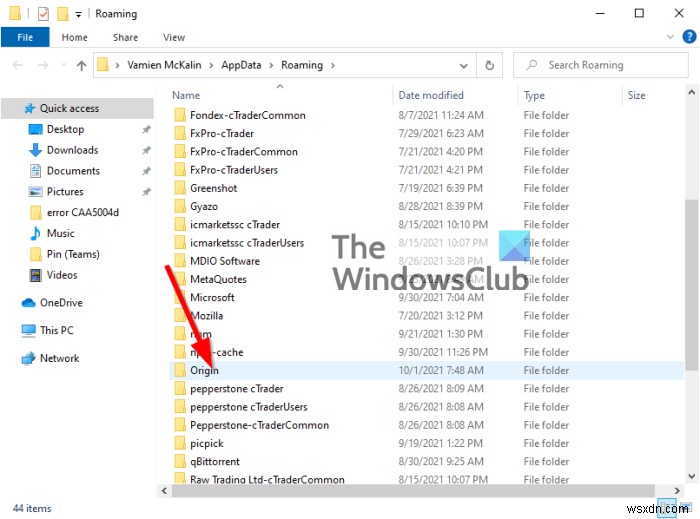Refresh the Roaming folder view
Viewport: 700px width, 519px height.
tap(489, 66)
